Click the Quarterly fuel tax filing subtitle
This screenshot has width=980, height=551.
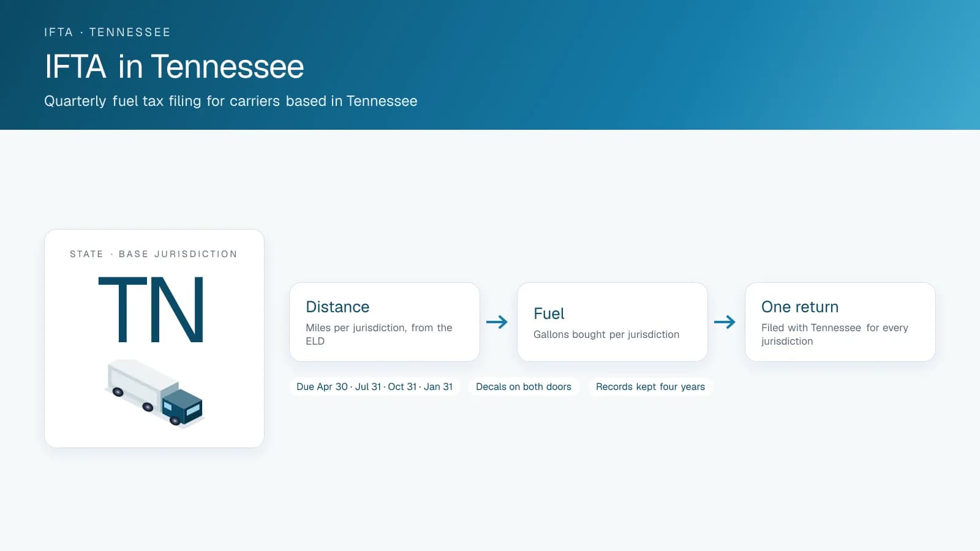point(231,101)
